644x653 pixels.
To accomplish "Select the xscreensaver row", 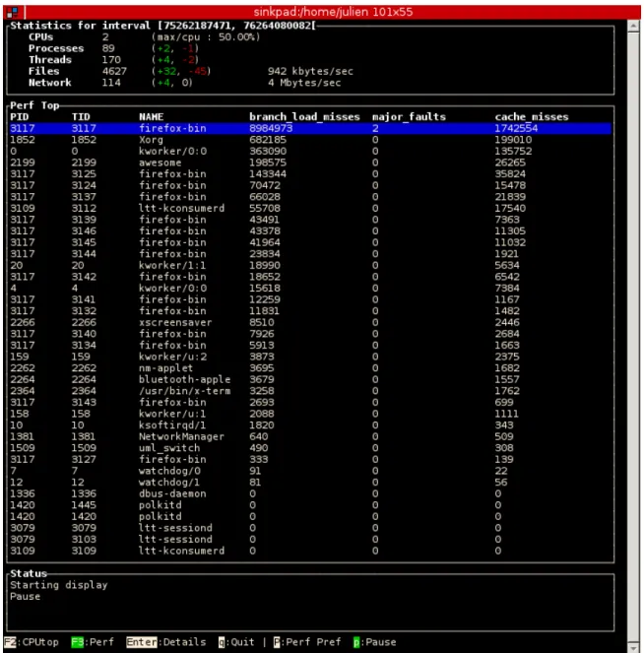I will pyautogui.click(x=310, y=322).
